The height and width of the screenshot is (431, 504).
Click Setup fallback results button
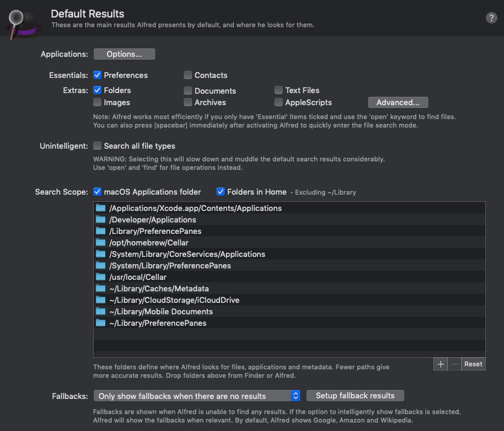(x=355, y=396)
